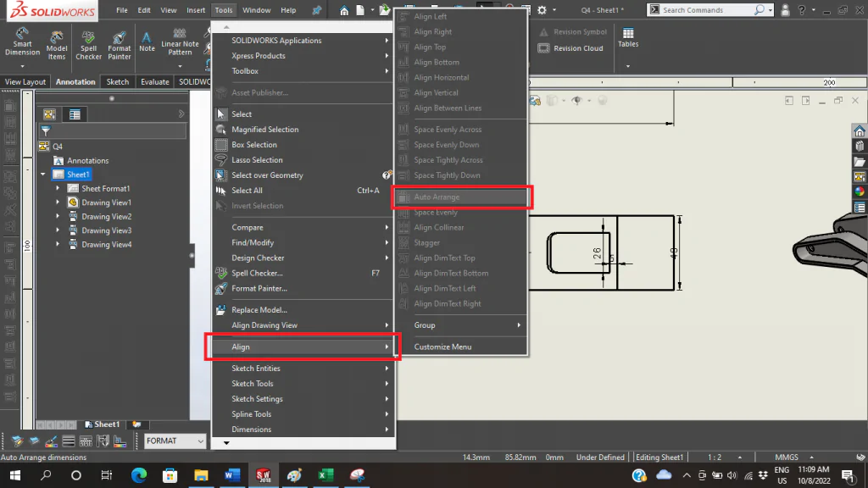Select Annotations in the tree
Image resolution: width=868 pixels, height=488 pixels.
pyautogui.click(x=87, y=160)
